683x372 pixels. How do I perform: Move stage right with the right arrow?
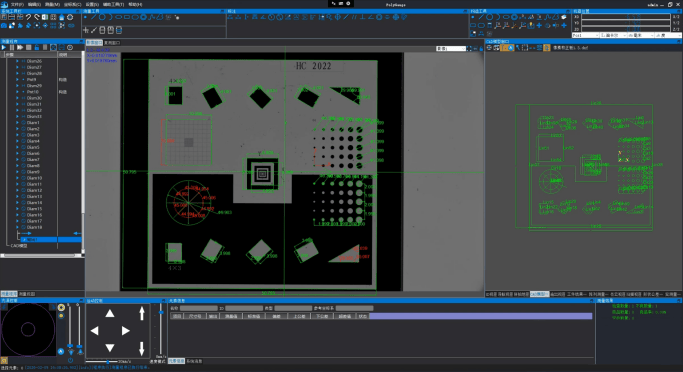pos(125,331)
